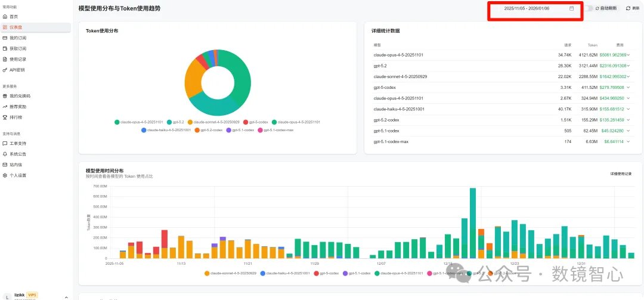
Task: Open 工单支持 chat icon entry
Action: pyautogui.click(x=5, y=143)
